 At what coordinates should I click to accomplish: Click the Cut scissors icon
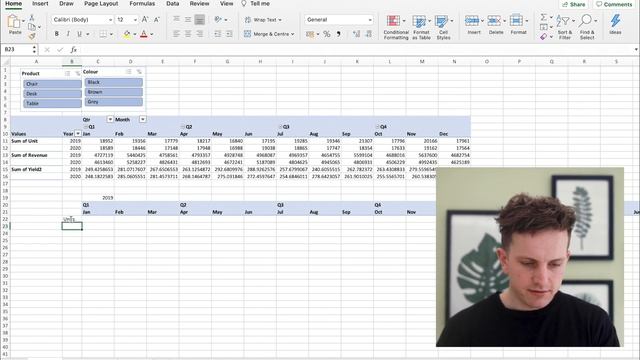pos(31,18)
